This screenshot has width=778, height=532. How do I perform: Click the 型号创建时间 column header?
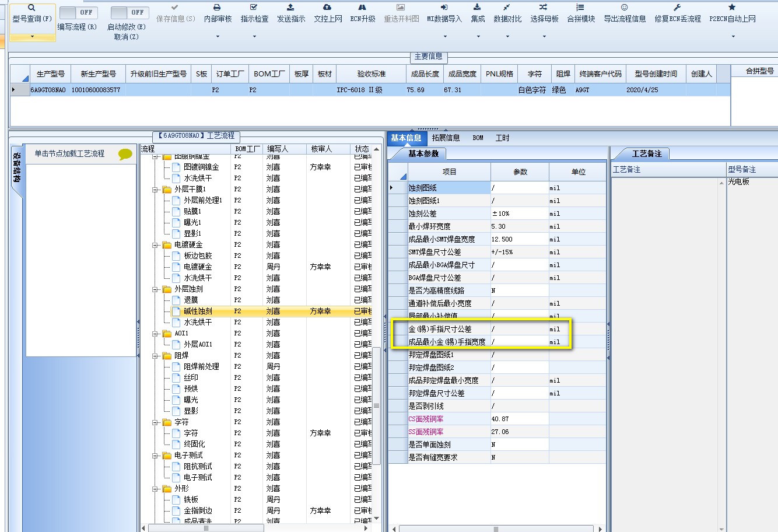tap(656, 74)
